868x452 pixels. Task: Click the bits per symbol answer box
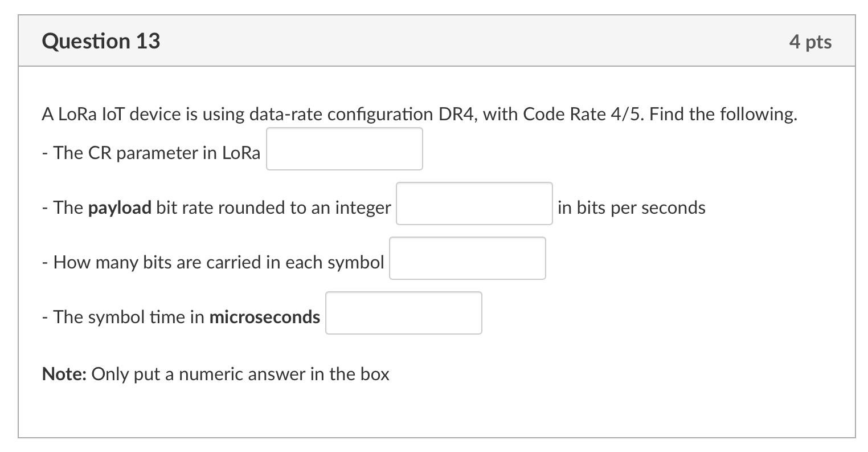pyautogui.click(x=467, y=258)
